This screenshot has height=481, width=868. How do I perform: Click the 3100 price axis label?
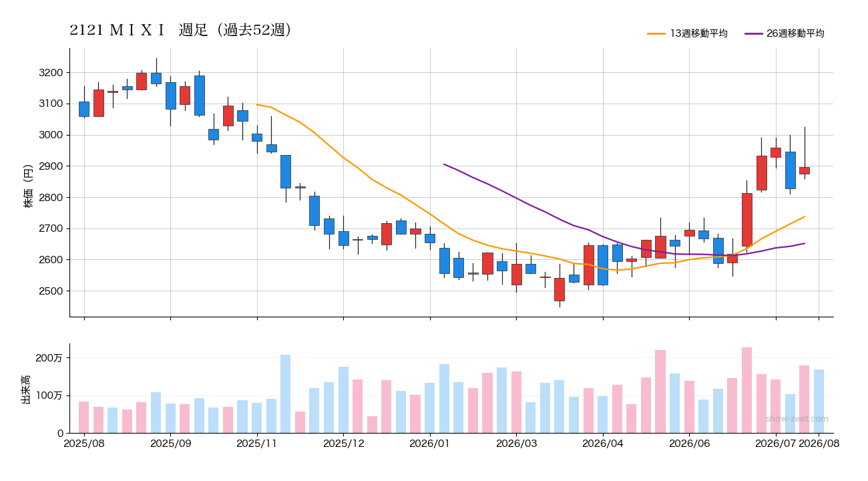[51, 104]
